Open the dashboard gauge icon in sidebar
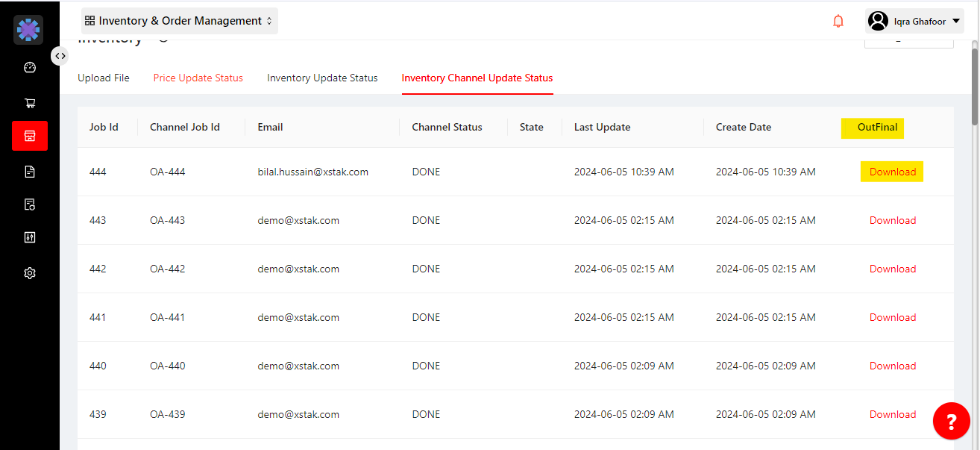The width and height of the screenshot is (980, 450). click(30, 68)
